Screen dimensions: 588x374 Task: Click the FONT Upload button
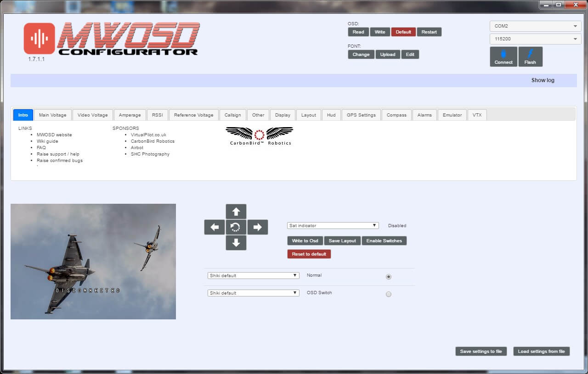click(388, 54)
